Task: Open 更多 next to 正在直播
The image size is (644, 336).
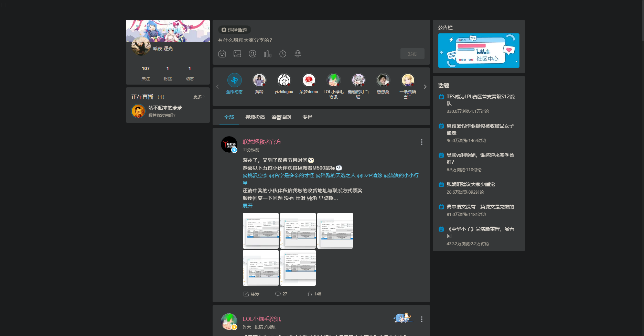Action: point(197,97)
